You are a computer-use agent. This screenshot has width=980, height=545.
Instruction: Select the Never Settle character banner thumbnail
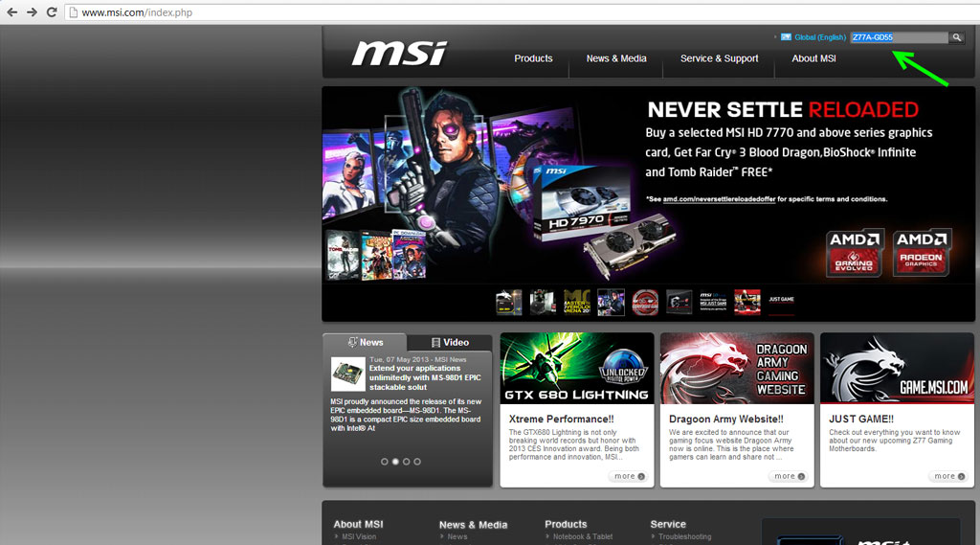point(611,303)
